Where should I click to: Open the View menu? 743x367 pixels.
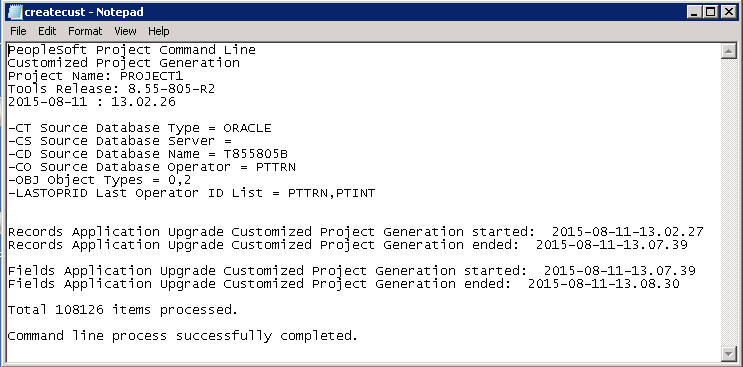pyautogui.click(x=125, y=31)
